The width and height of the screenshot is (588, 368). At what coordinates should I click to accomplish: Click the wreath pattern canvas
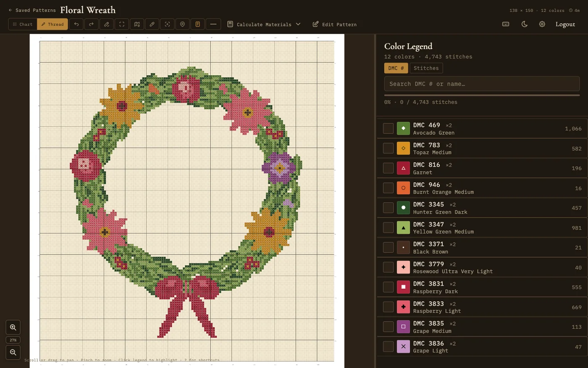point(187,201)
